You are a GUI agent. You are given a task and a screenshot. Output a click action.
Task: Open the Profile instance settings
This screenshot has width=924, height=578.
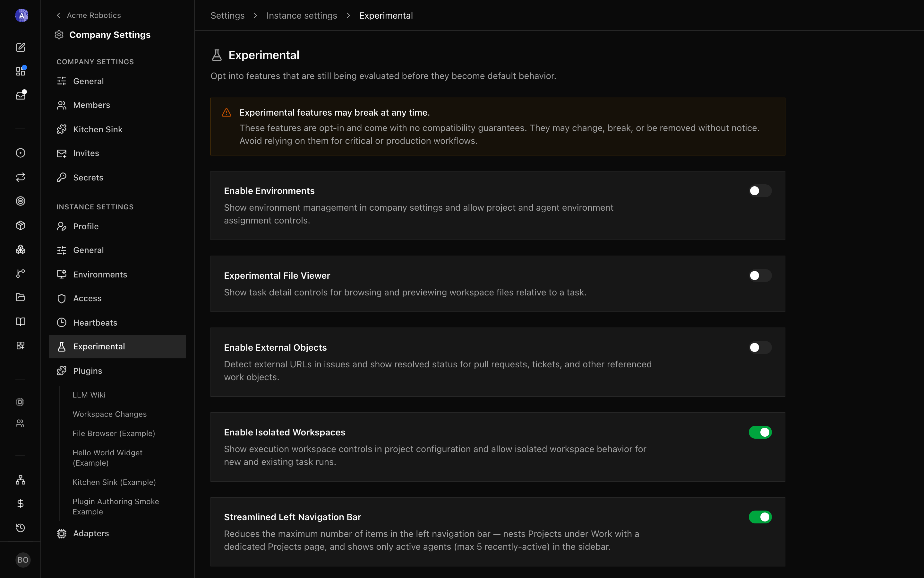click(x=117, y=226)
